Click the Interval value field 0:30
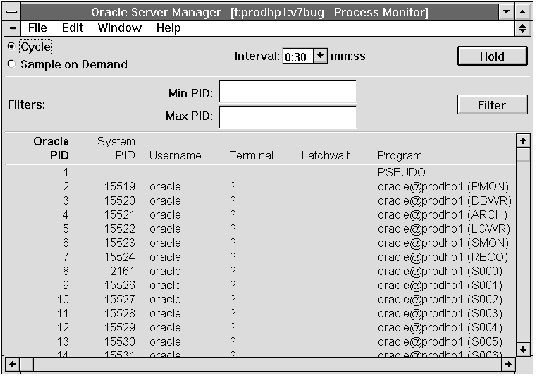Image resolution: width=536 pixels, height=378 pixels. click(298, 56)
